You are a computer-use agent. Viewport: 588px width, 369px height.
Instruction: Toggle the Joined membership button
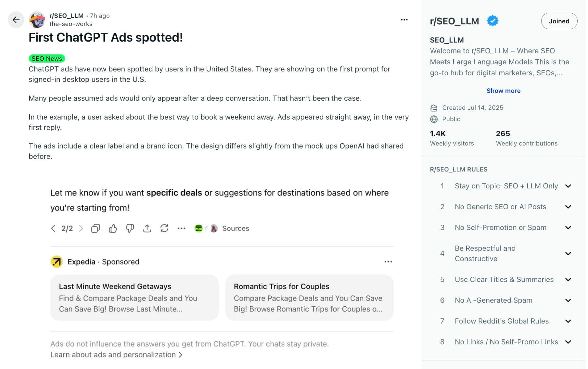559,21
